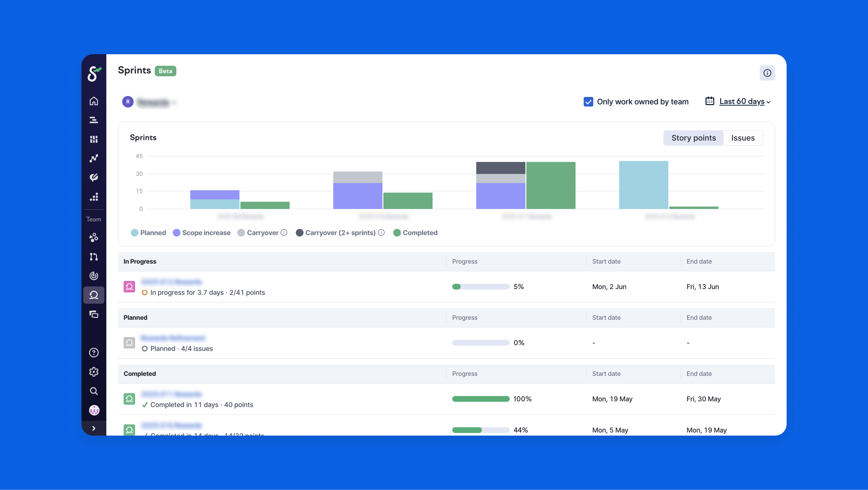Image resolution: width=868 pixels, height=490 pixels.
Task: Open the in-progress sprint link
Action: 171,282
